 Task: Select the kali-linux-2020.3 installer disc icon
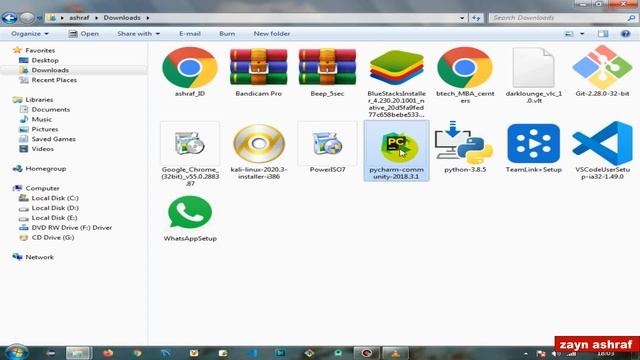258,144
